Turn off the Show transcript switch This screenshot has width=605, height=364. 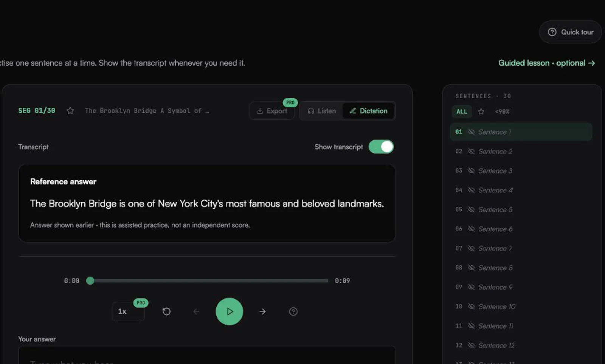381,147
